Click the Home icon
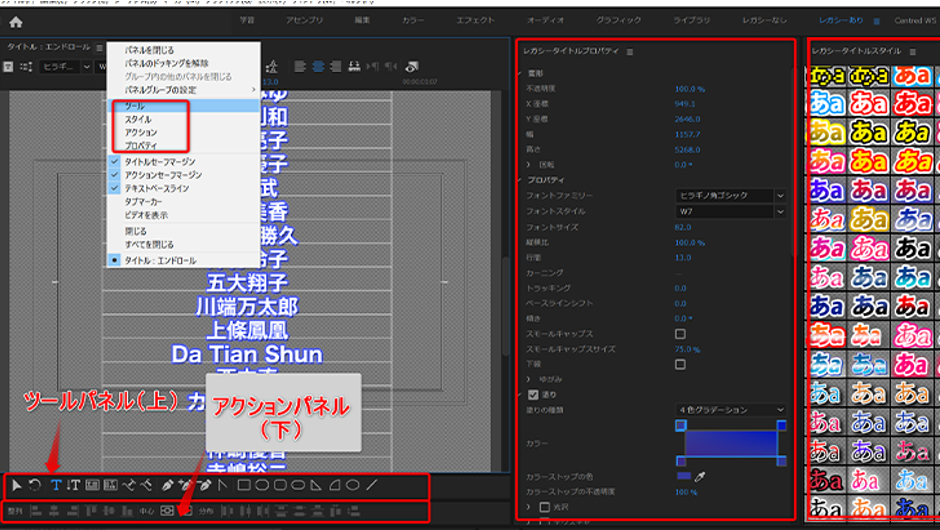The height and width of the screenshot is (530, 940). point(16,22)
